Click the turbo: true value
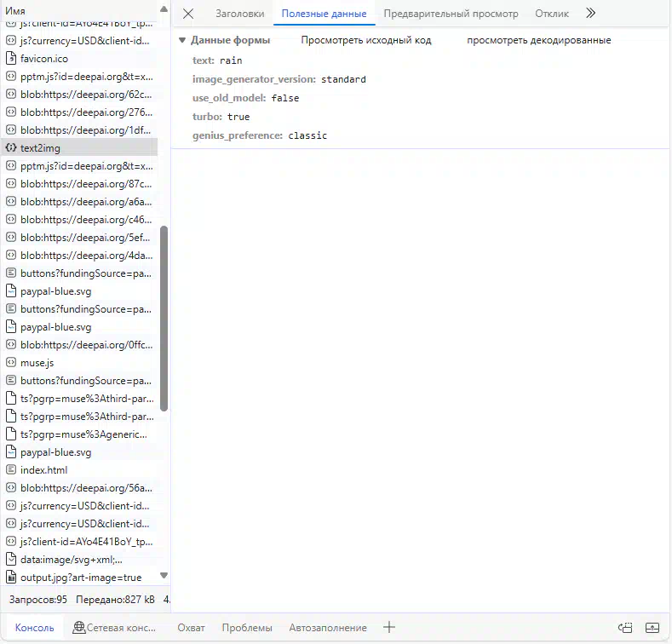672x644 pixels. pos(238,117)
